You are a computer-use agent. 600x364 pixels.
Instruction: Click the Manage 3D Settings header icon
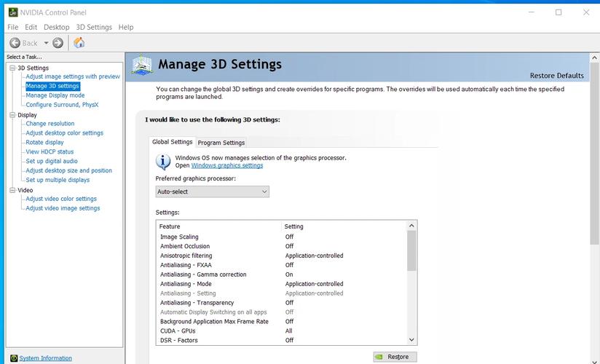tap(143, 65)
